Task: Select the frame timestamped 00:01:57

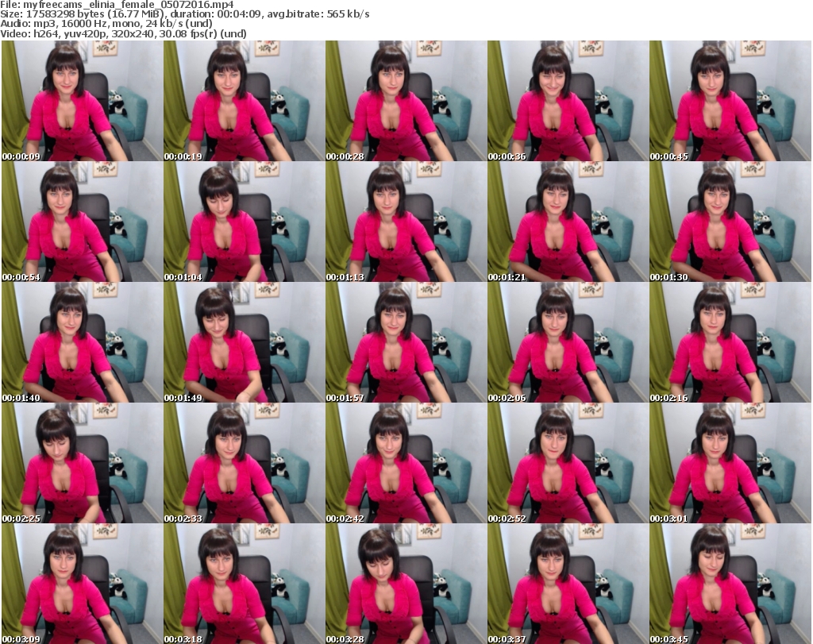Action: (406, 342)
